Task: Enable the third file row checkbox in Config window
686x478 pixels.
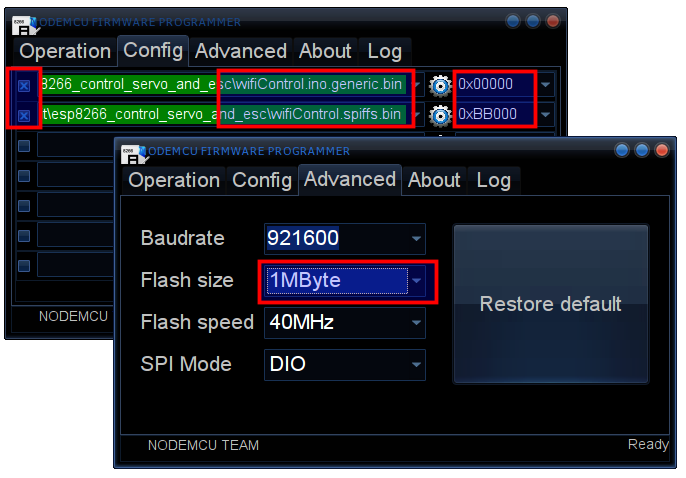Action: (x=24, y=146)
